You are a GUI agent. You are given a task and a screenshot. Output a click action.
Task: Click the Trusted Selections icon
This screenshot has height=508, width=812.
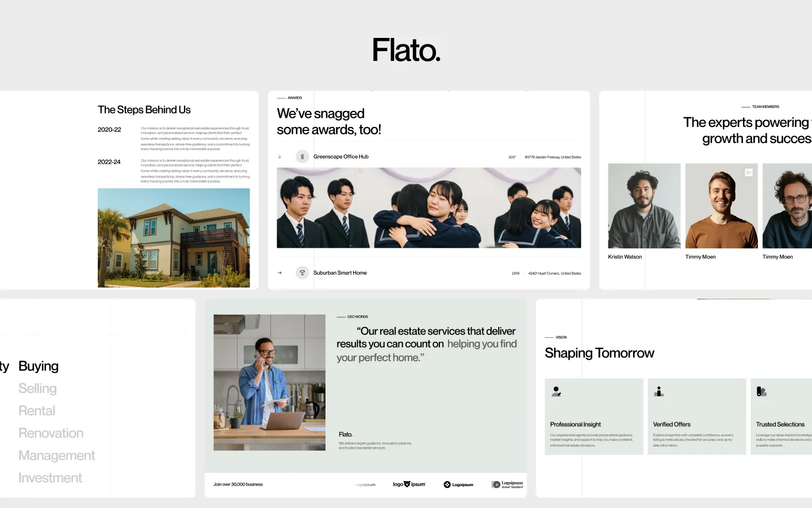761,391
